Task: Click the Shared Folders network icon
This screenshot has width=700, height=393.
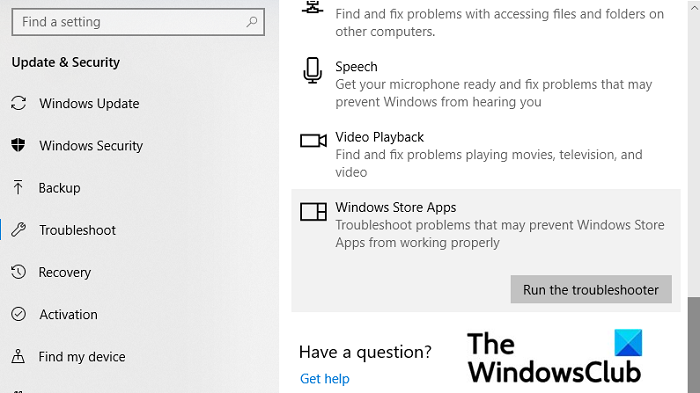Action: click(312, 7)
